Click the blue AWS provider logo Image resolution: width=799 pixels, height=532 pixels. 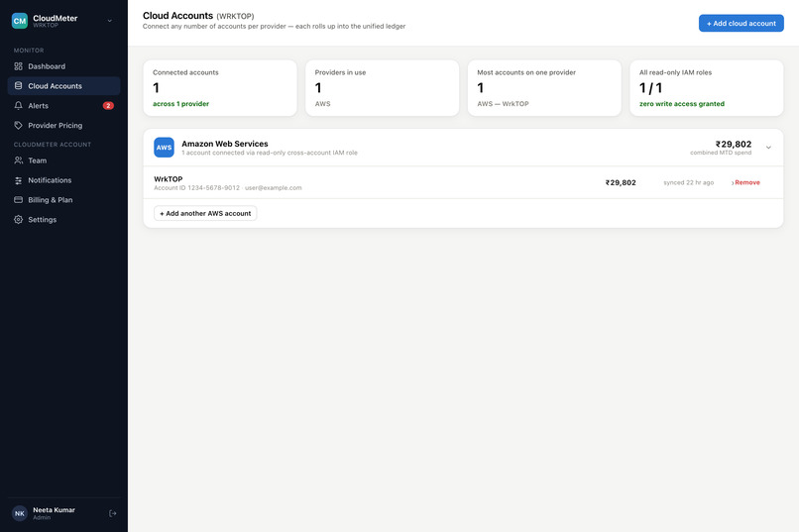[165, 148]
